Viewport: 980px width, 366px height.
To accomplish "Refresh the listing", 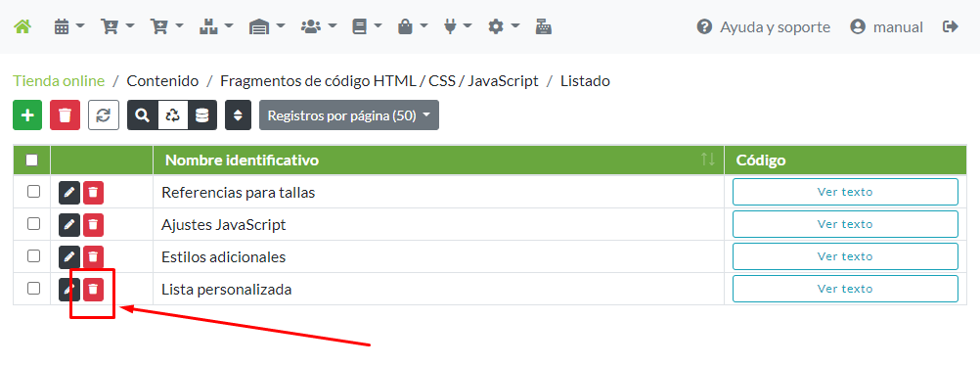I will pos(104,115).
